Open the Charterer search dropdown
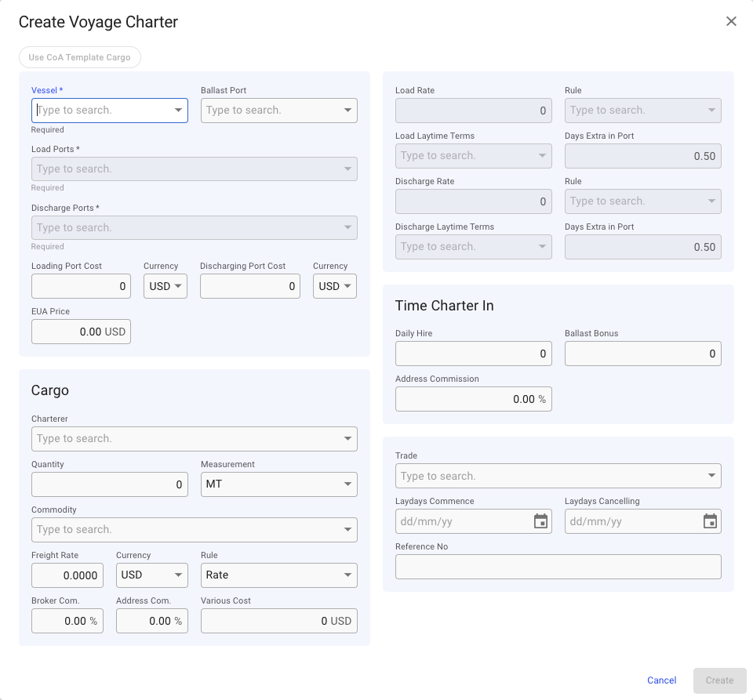The image size is (753, 700). tap(347, 439)
